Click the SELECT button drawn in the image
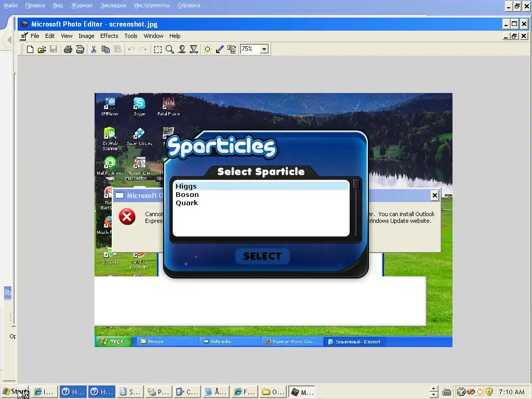 262,256
